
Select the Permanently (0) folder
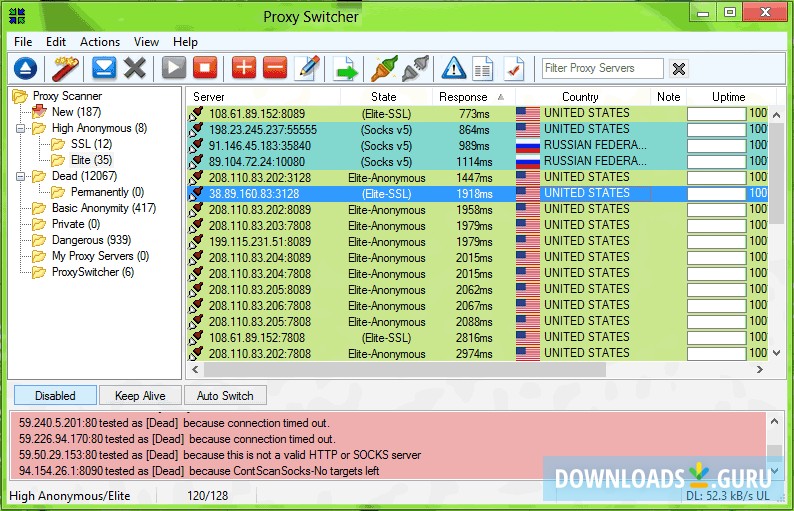[107, 192]
